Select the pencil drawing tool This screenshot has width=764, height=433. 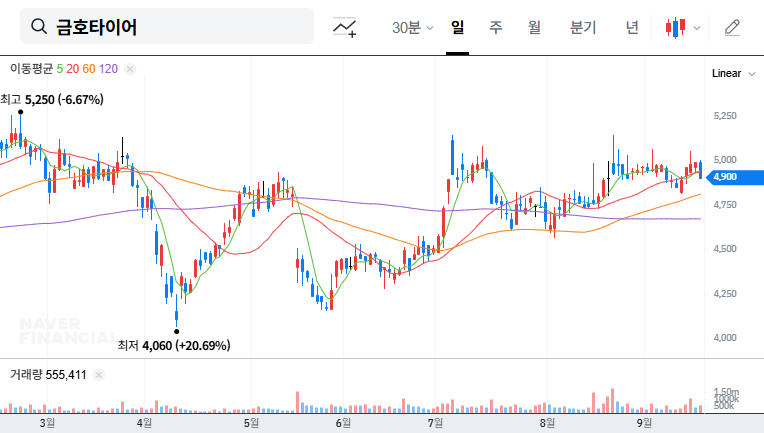pos(732,28)
